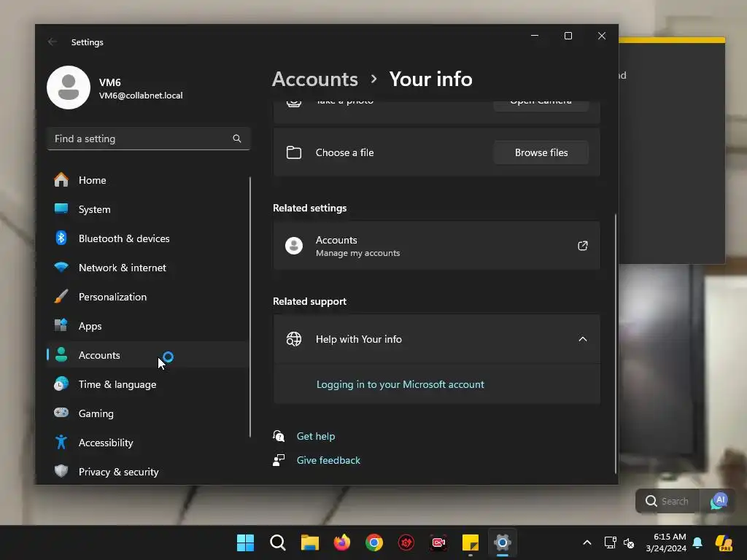The image size is (747, 560).
Task: Click the Give feedback person icon
Action: [x=279, y=460]
